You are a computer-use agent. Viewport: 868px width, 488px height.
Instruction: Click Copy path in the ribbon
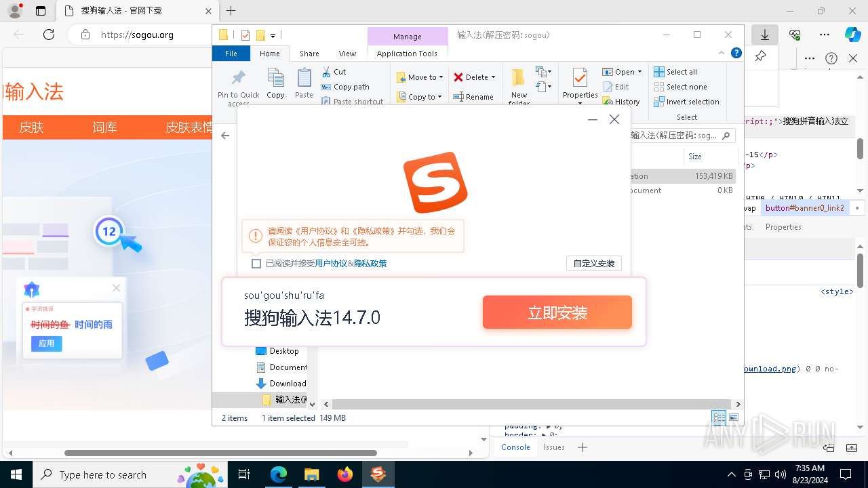tap(345, 87)
